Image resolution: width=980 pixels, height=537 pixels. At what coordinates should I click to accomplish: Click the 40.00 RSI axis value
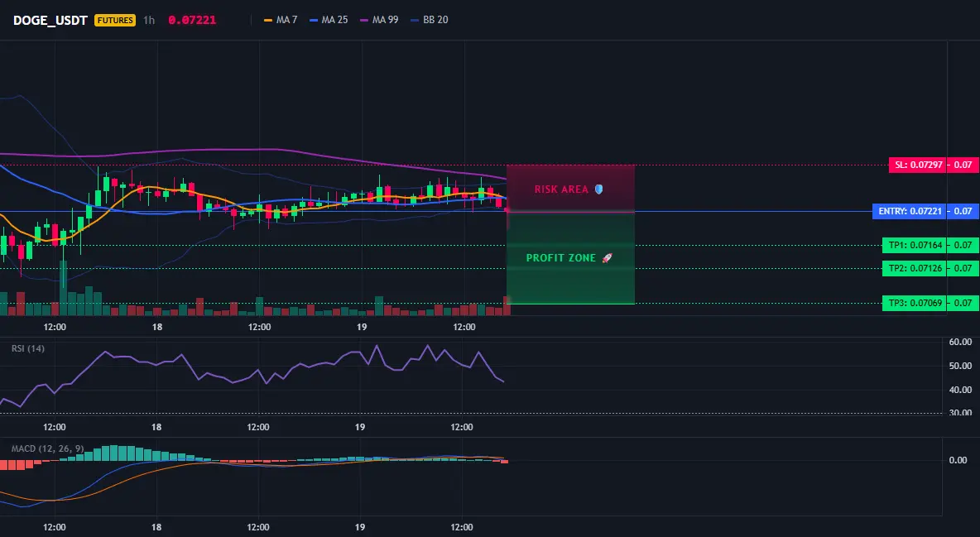[x=961, y=390]
